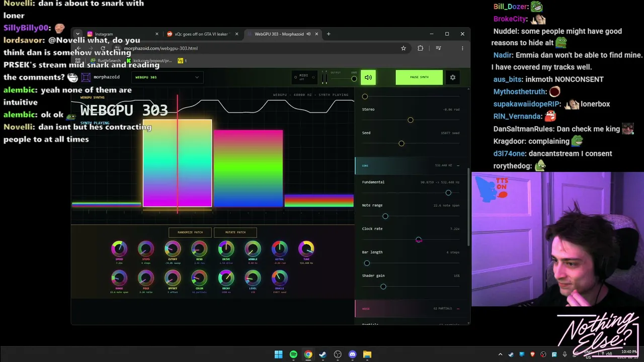Open the taskbar clock and date

click(629, 354)
